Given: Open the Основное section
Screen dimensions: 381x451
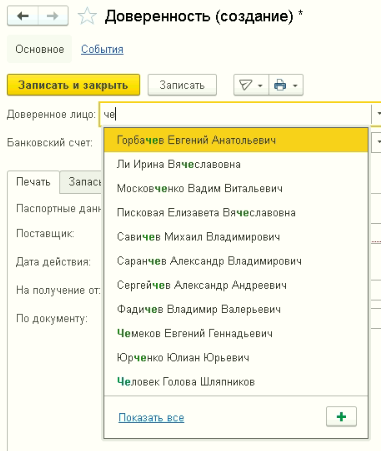Looking at the screenshot, I should point(40,49).
